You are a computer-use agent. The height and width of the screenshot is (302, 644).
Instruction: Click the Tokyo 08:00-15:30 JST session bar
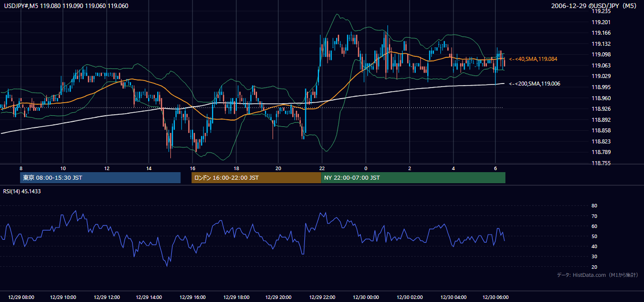point(100,178)
